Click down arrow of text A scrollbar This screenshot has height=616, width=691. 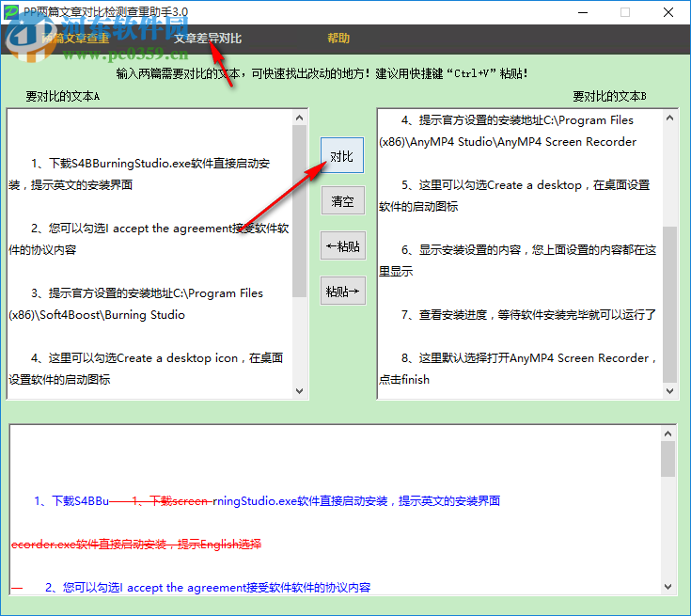[x=300, y=391]
